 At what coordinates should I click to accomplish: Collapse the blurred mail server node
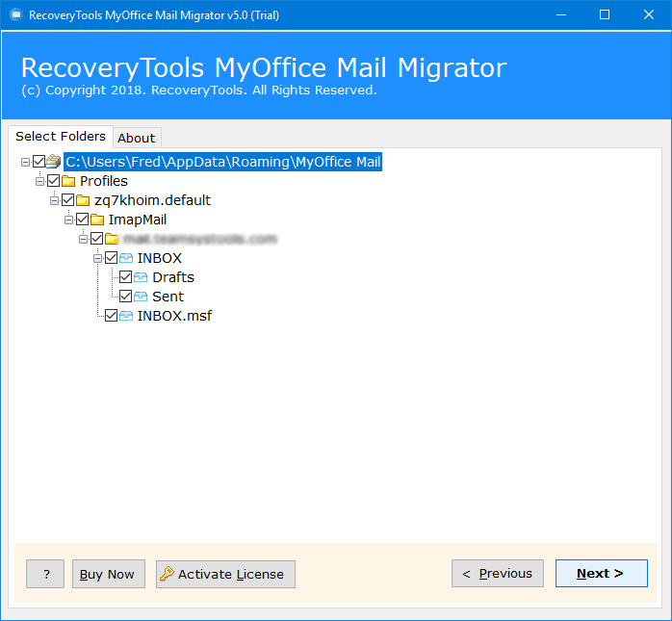tap(83, 239)
